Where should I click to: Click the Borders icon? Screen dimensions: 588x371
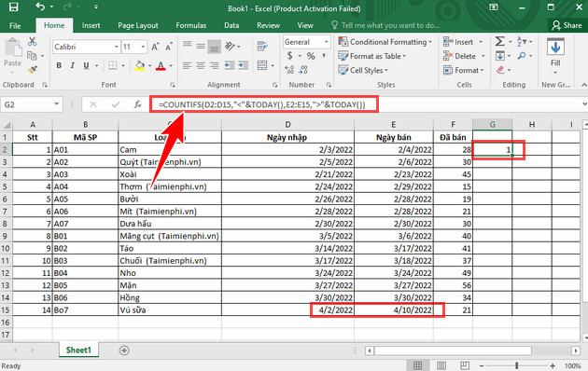pyautogui.click(x=113, y=65)
